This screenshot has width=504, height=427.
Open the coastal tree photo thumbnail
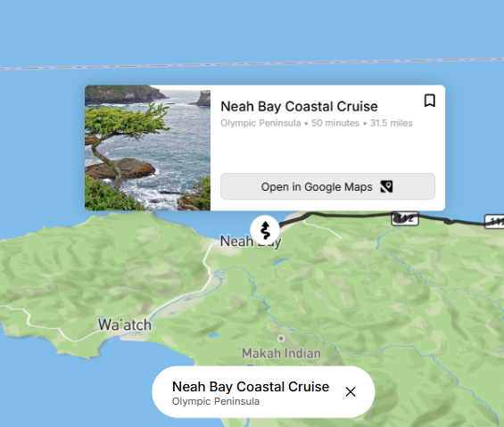point(147,148)
